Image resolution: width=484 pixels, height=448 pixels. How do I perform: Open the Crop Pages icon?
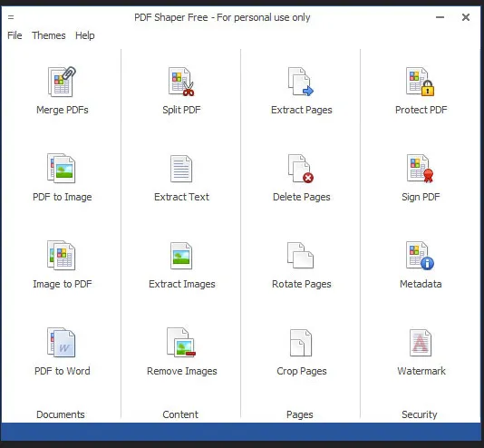[x=301, y=343]
